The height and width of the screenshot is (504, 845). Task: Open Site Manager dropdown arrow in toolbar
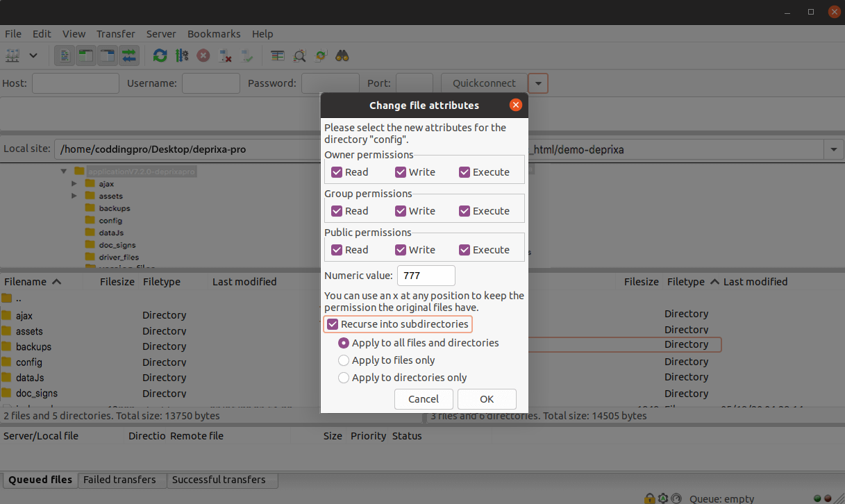(33, 56)
